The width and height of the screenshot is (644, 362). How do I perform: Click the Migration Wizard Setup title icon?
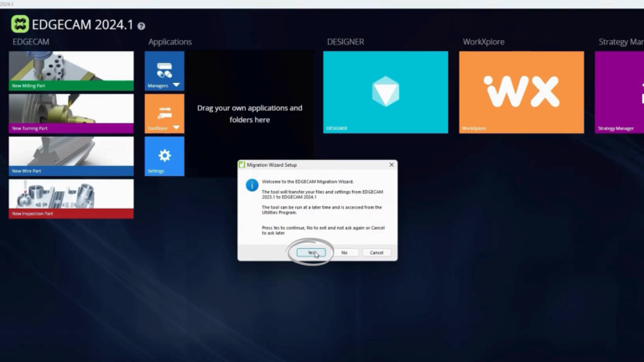coord(241,164)
